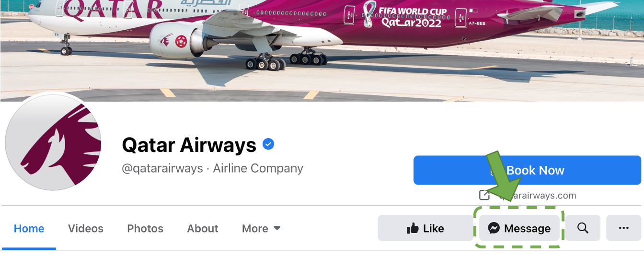
Task: Click the Messenger icon in the Message button
Action: click(494, 229)
